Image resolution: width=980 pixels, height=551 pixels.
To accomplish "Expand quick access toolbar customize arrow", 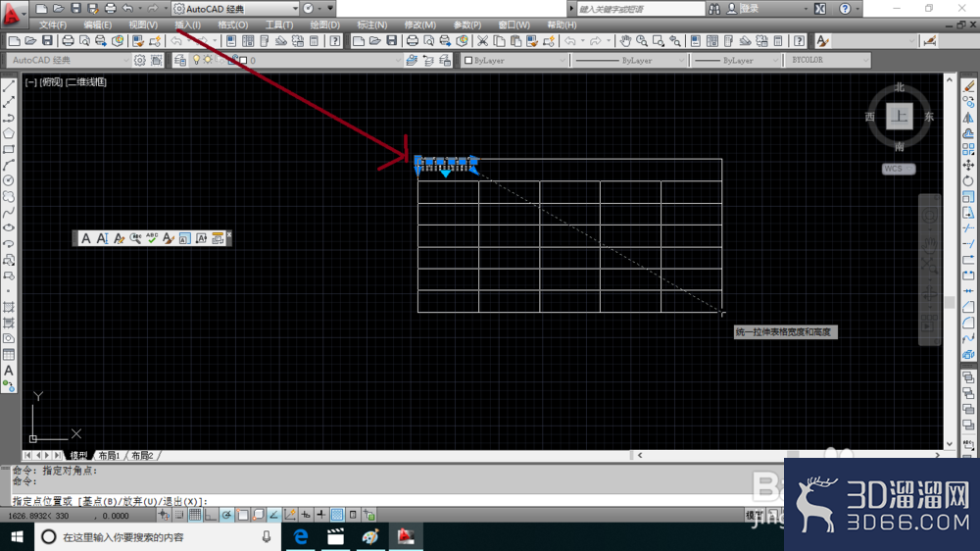I will pos(330,9).
